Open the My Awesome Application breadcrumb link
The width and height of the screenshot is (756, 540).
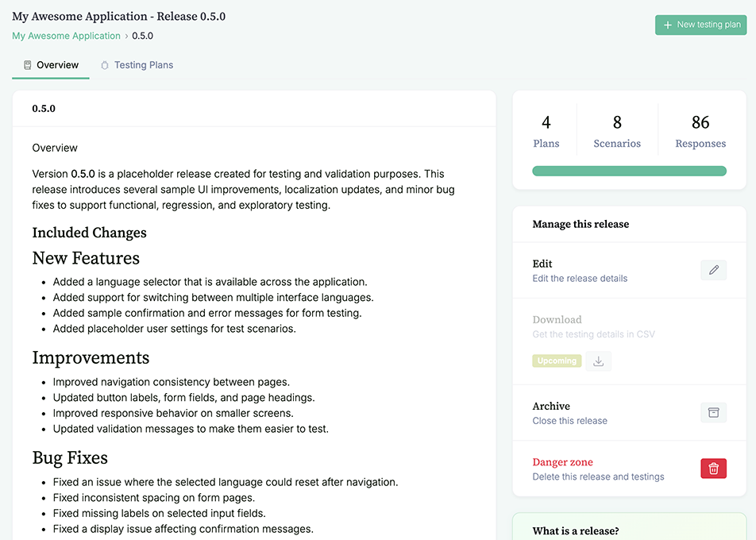tap(66, 36)
